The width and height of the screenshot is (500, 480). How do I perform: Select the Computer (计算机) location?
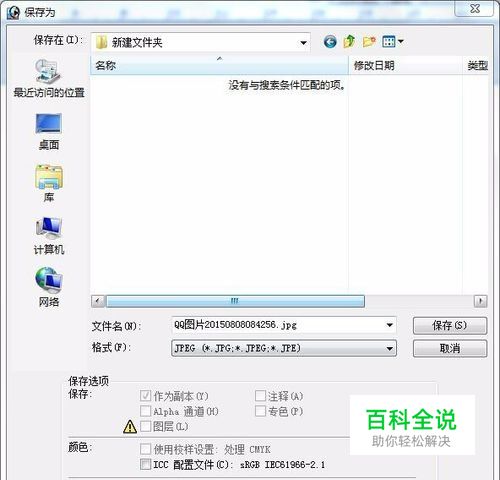(49, 236)
